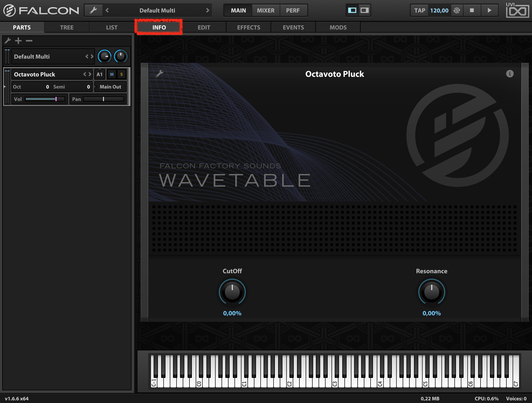The image size is (532, 403).
Task: Expand the Octavoto Pluck part arrow
Action: pos(5,87)
